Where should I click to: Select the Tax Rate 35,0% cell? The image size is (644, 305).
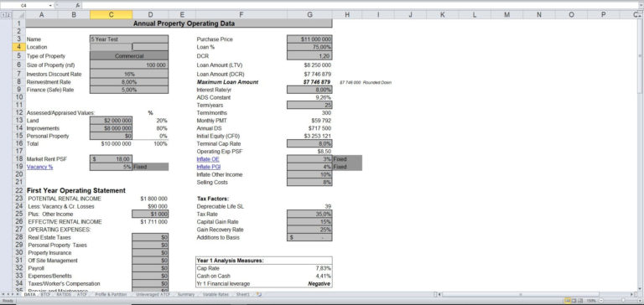click(309, 214)
